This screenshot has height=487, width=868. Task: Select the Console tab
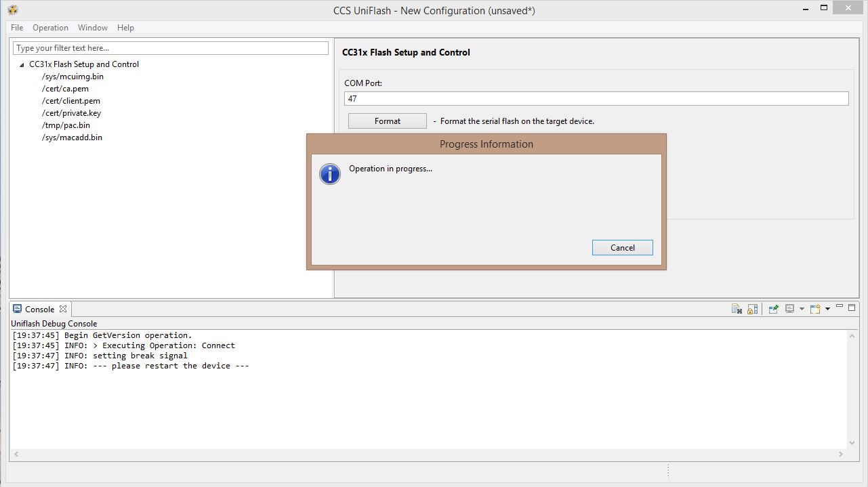40,309
